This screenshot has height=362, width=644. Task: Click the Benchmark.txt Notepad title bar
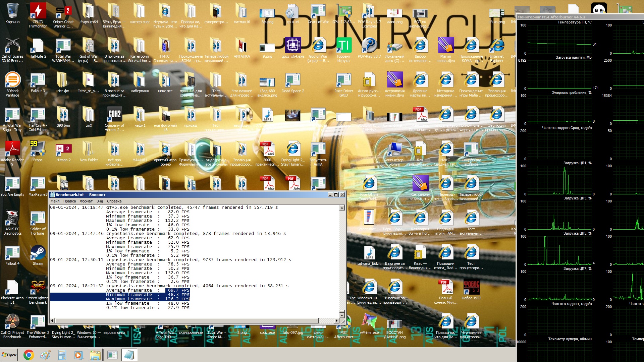tap(188, 195)
